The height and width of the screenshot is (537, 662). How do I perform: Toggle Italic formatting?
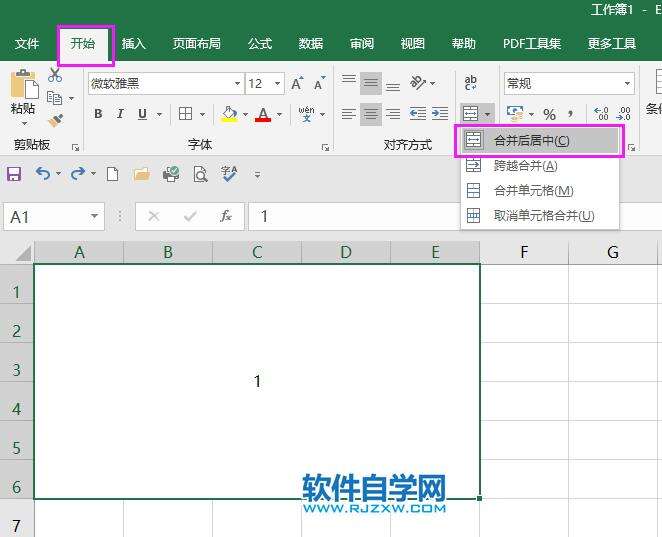coord(120,114)
